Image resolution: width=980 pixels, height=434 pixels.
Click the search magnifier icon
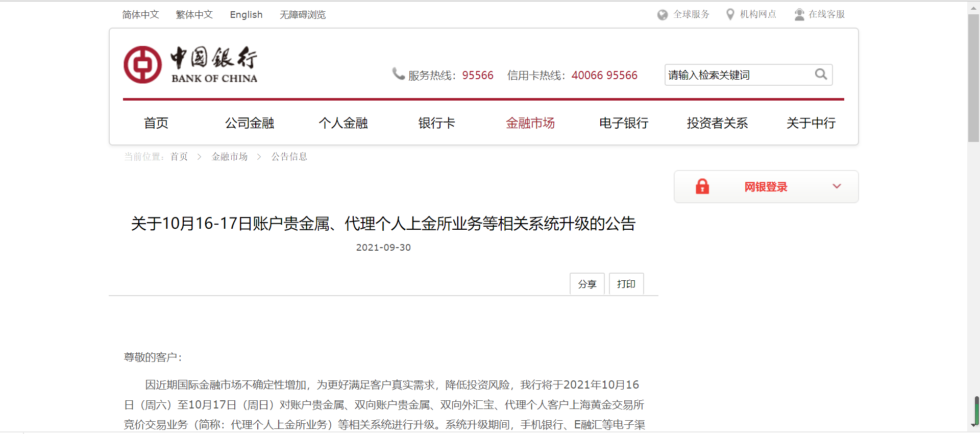pos(820,75)
